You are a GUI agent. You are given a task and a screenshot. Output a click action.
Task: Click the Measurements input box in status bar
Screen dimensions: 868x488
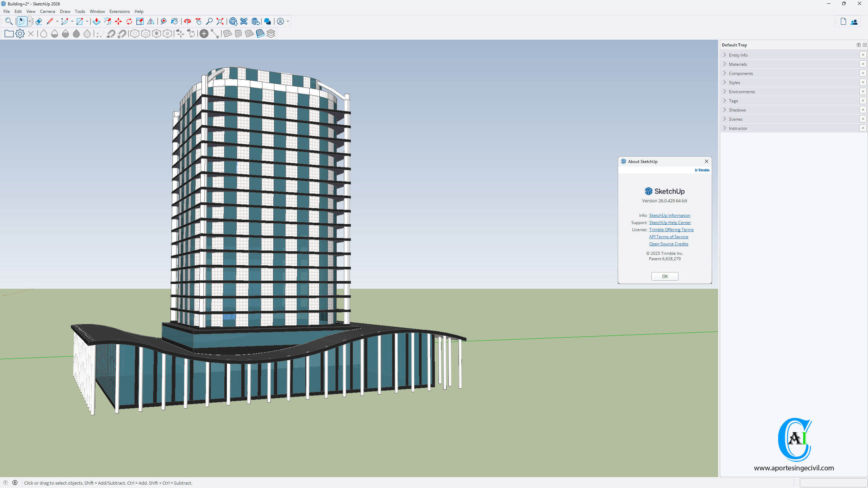pos(833,483)
